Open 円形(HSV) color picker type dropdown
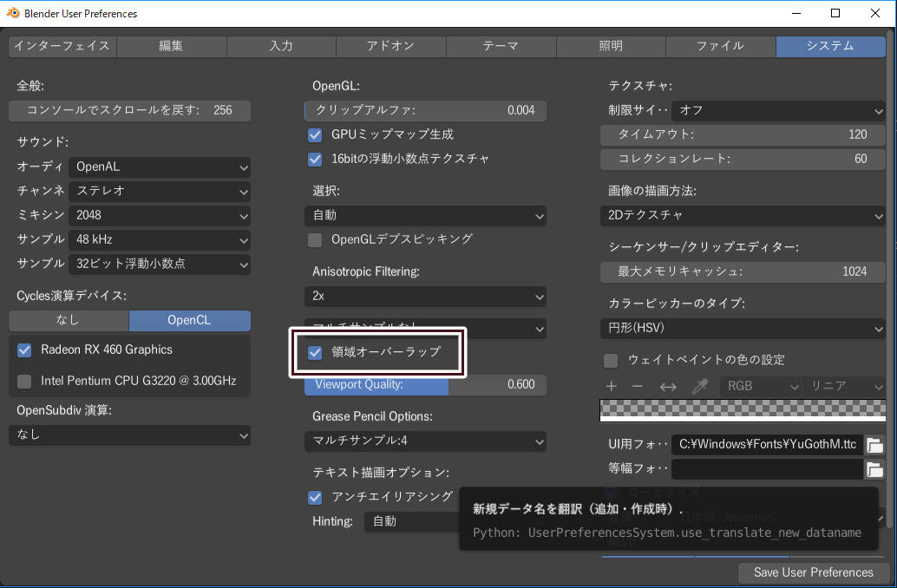The image size is (897, 588). [743, 329]
